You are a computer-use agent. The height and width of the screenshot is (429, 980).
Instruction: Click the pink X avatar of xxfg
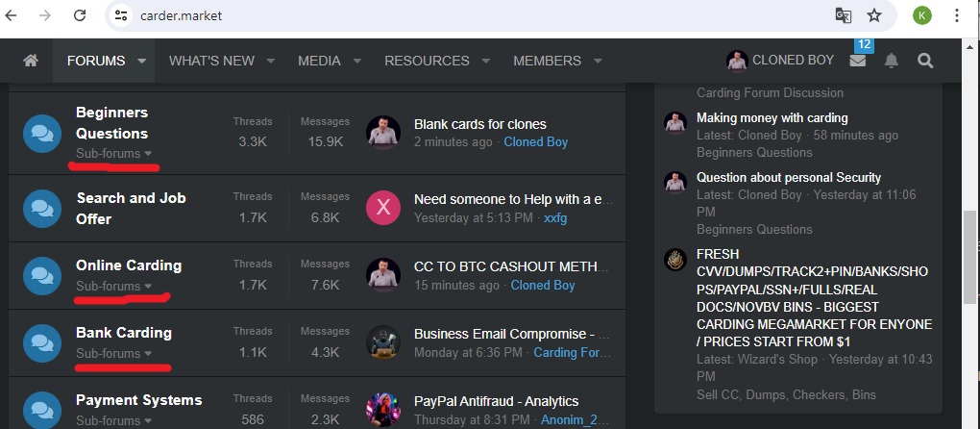click(x=382, y=208)
